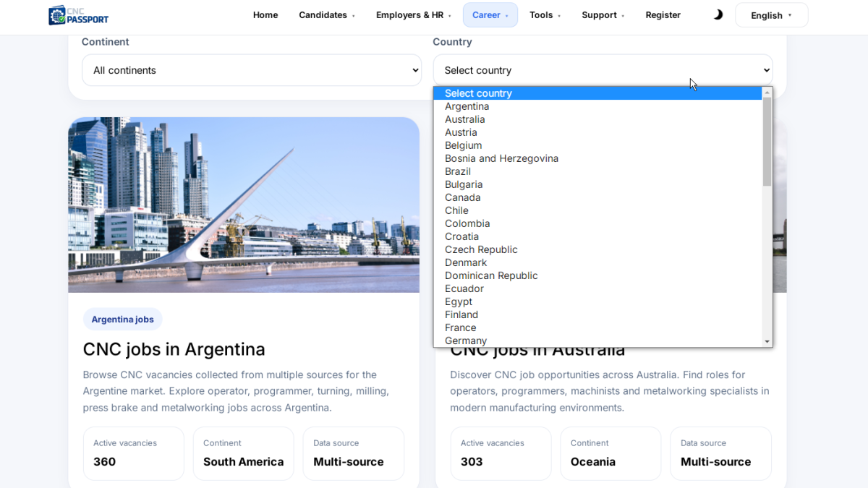Collapse the Select country dropdown
The width and height of the screenshot is (868, 488).
pos(603,70)
